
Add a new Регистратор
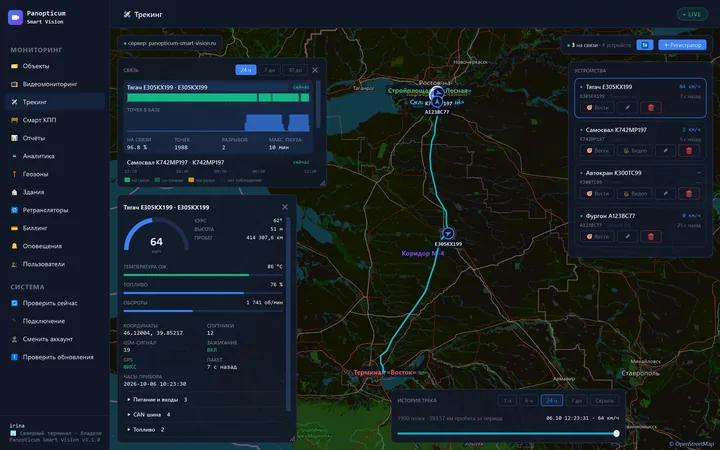click(682, 45)
